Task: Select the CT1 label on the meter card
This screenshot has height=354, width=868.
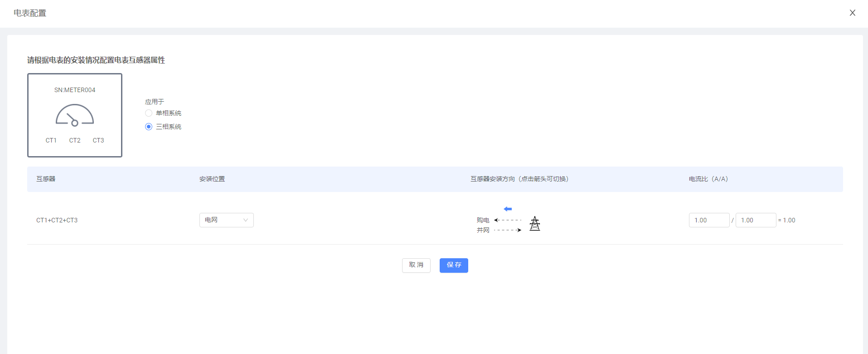Action: click(x=51, y=140)
